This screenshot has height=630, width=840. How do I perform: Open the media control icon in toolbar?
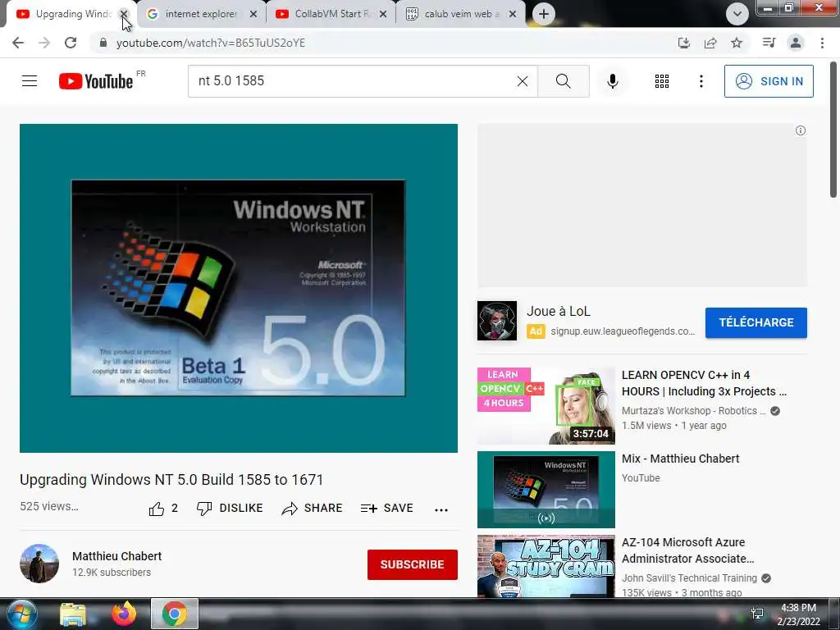point(769,43)
